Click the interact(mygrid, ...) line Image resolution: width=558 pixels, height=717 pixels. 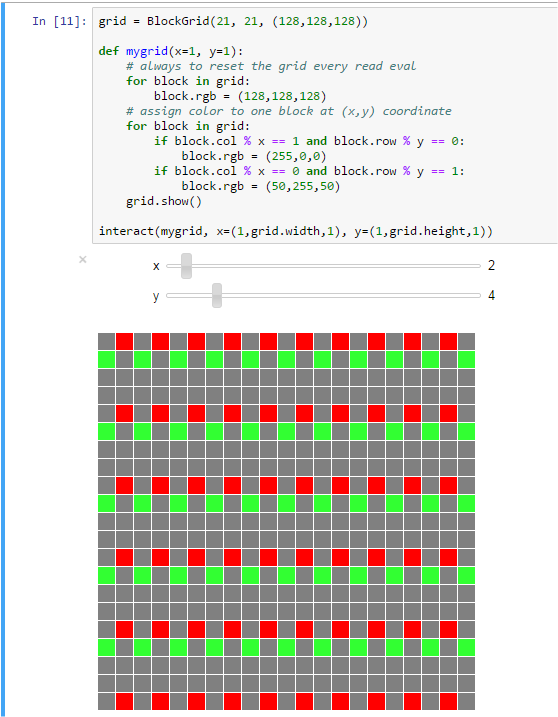click(295, 231)
